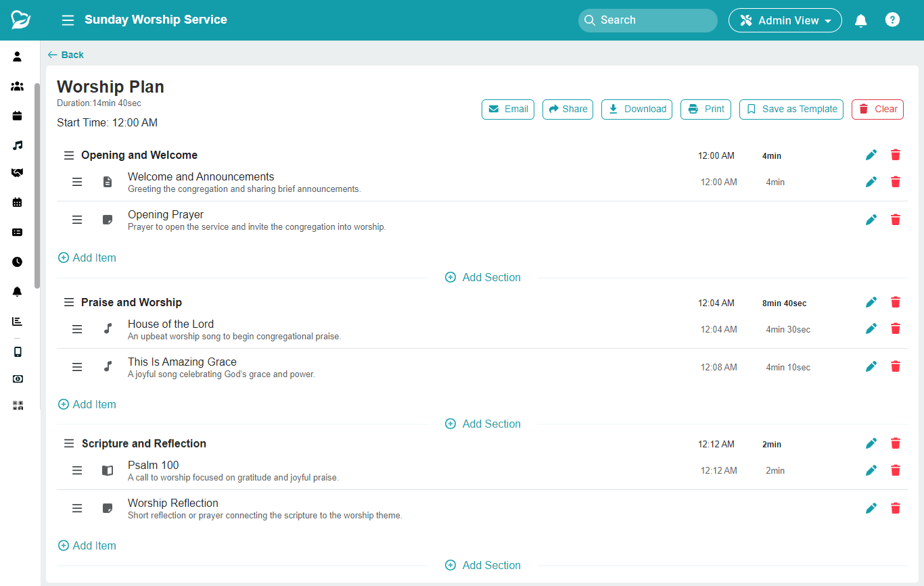Open the Calendar icon in the sidebar
The image size is (924, 586).
click(x=18, y=202)
